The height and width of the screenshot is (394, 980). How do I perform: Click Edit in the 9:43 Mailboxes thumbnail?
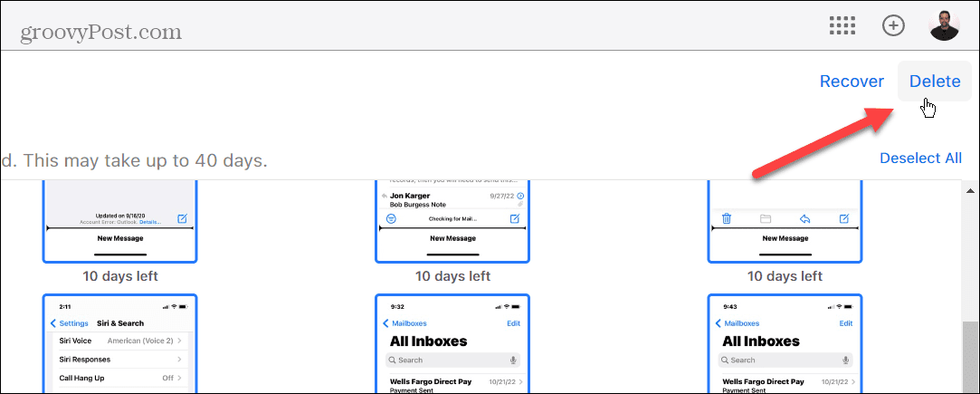(845, 323)
